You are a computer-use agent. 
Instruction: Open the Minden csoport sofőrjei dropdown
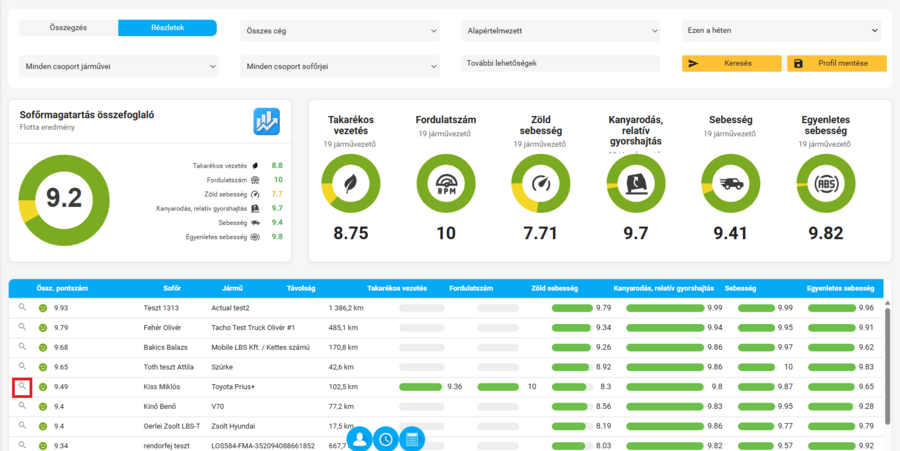click(340, 67)
